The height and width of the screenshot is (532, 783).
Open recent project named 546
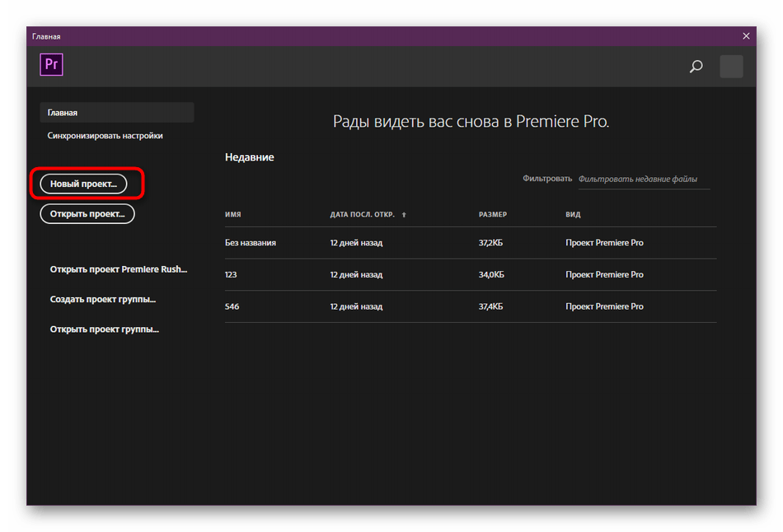[x=232, y=306]
